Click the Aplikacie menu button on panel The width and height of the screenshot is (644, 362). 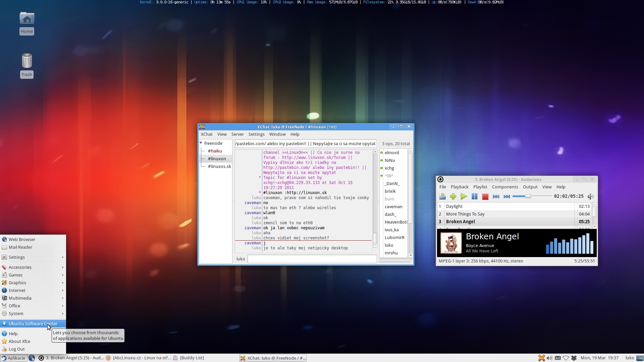pyautogui.click(x=13, y=358)
